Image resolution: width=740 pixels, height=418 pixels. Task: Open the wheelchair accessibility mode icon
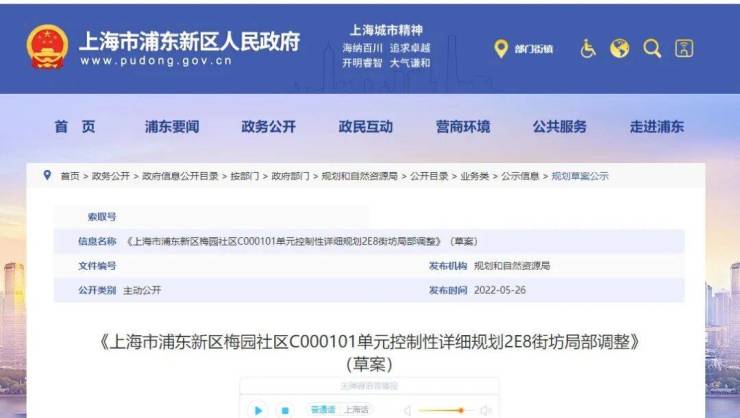[x=588, y=48]
